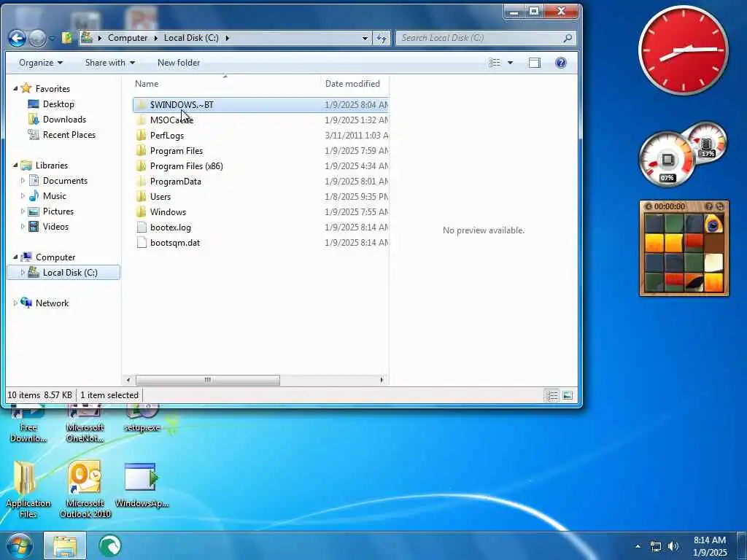The width and height of the screenshot is (747, 560).
Task: Select the Pictures library icon
Action: click(34, 211)
